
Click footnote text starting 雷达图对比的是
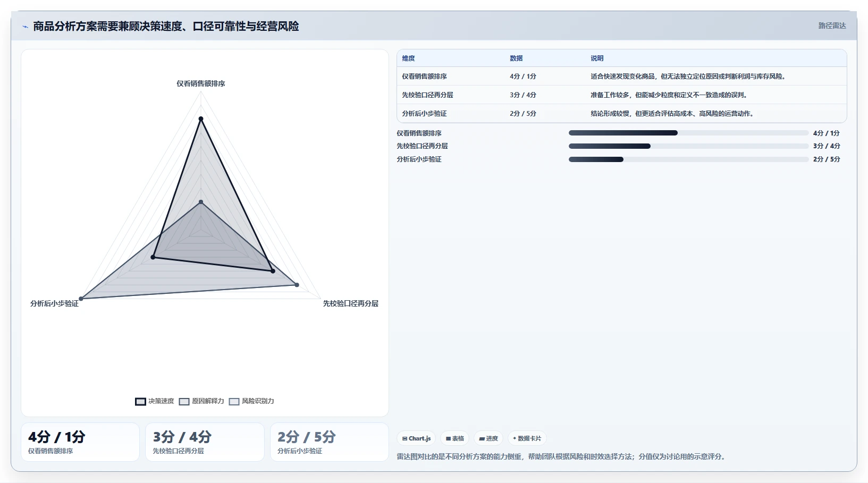tap(561, 456)
